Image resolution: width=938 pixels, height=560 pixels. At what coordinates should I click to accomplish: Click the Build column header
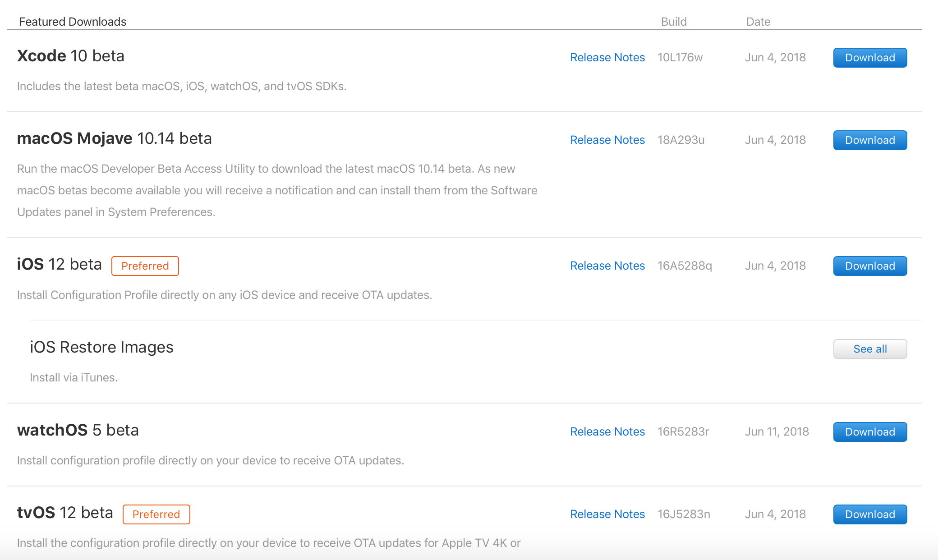point(673,22)
